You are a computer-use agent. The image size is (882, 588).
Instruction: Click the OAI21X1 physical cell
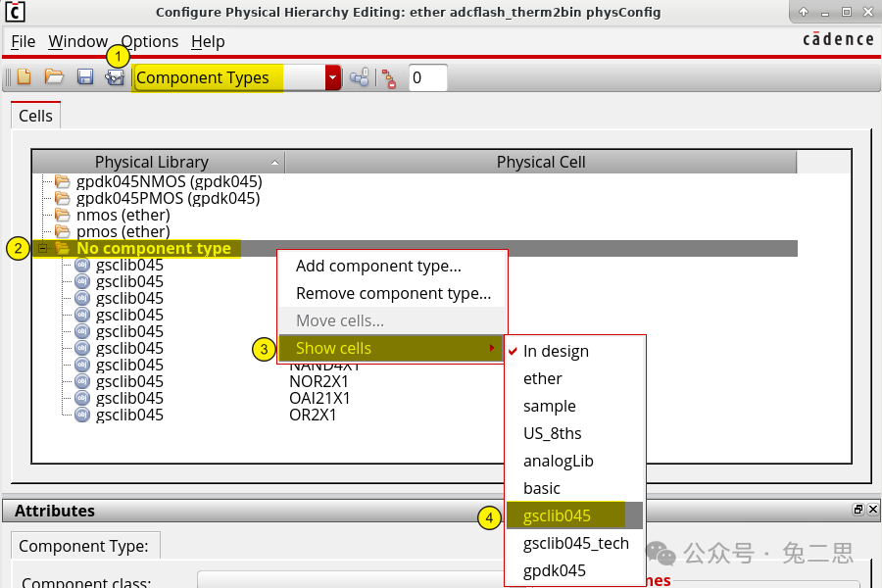pyautogui.click(x=319, y=399)
